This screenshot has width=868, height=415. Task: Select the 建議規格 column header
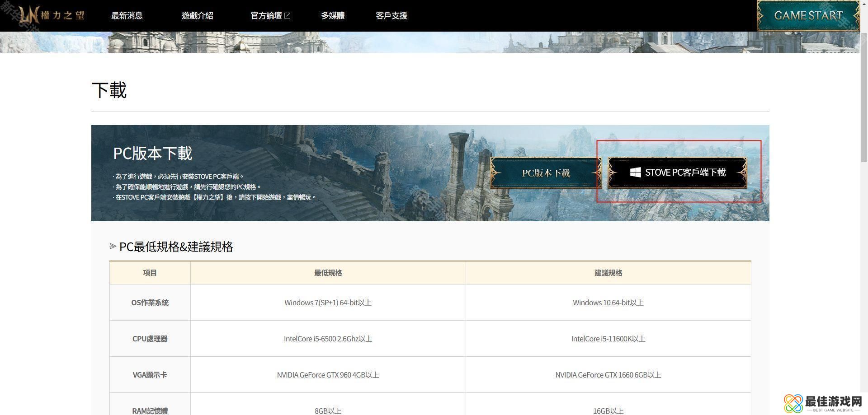tap(608, 273)
